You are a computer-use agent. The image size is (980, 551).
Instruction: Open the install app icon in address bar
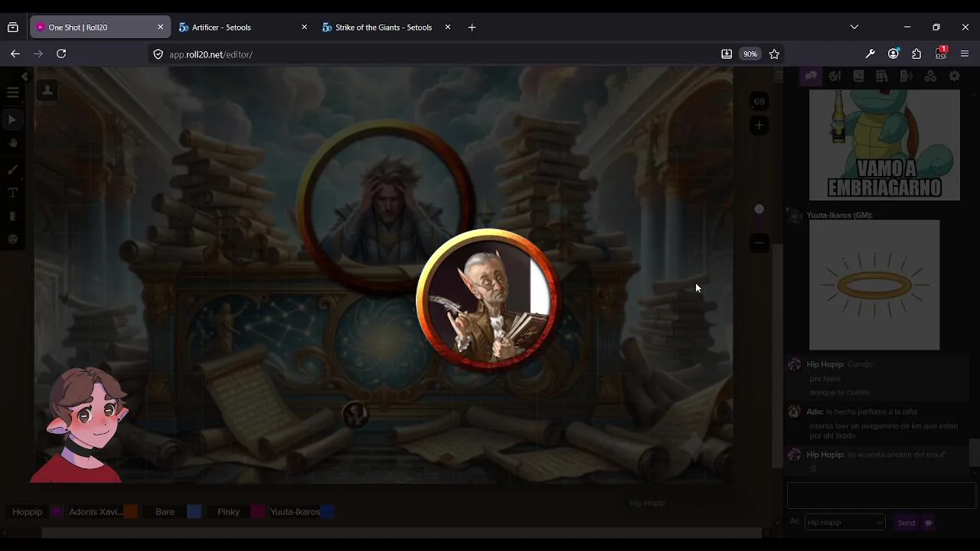[x=727, y=54]
